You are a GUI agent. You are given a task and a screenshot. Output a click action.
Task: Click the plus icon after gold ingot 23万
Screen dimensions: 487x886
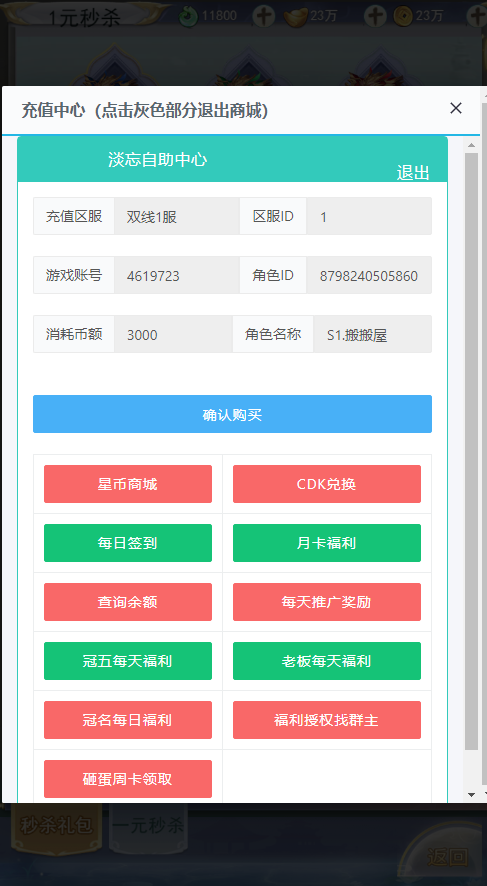coord(375,16)
